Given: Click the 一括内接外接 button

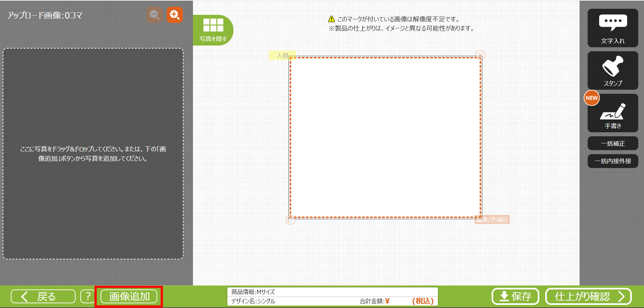Looking at the screenshot, I should (613, 161).
